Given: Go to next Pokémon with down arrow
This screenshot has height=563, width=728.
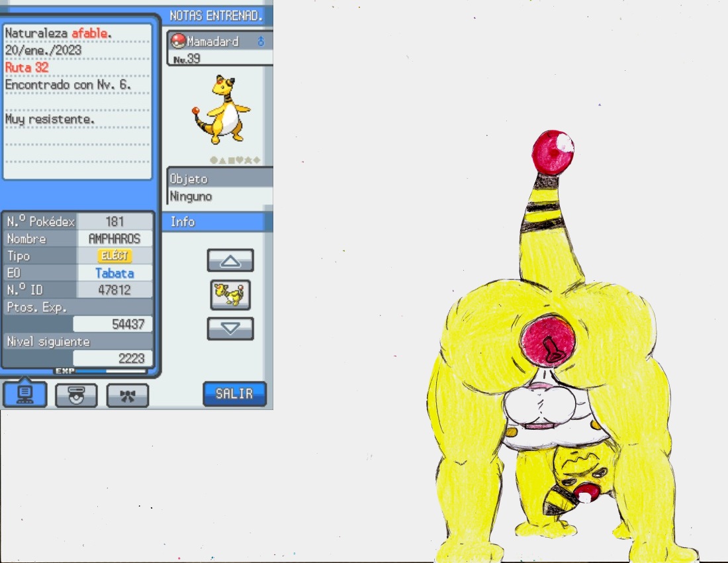Looking at the screenshot, I should coord(230,329).
